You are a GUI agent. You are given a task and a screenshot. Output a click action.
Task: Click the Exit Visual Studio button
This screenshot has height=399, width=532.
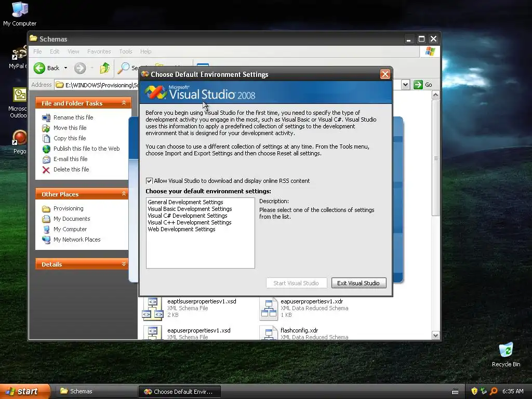click(x=358, y=283)
